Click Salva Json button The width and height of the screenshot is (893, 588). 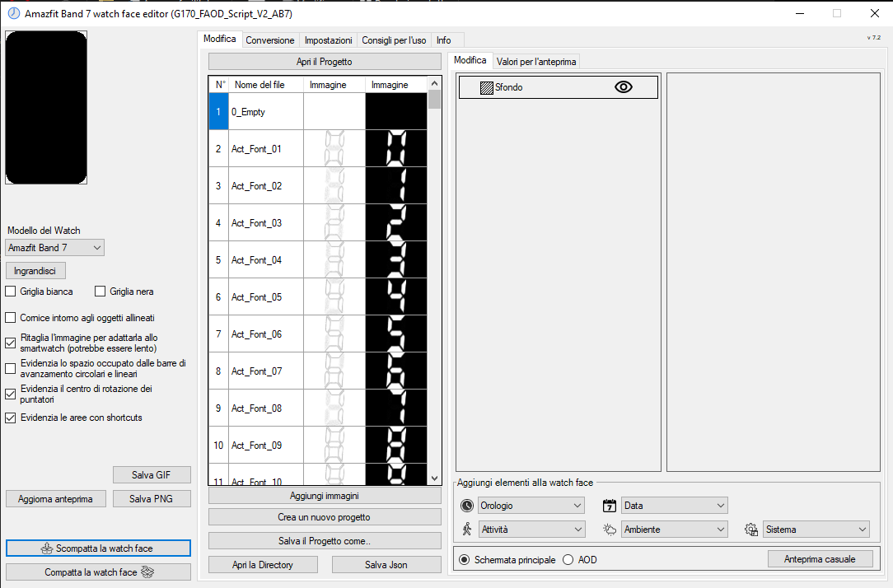click(x=386, y=565)
